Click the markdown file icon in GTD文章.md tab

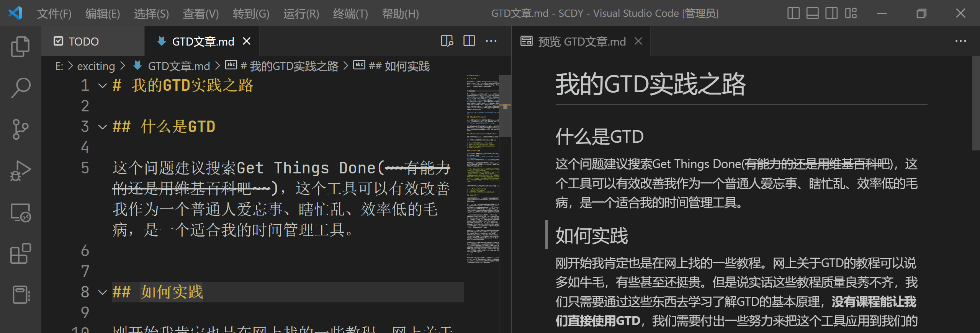point(162,41)
